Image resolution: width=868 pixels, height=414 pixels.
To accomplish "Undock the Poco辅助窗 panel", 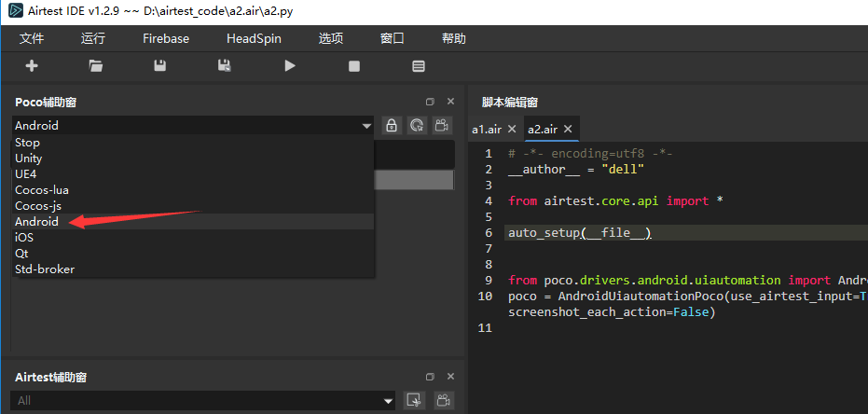I will pos(430,102).
